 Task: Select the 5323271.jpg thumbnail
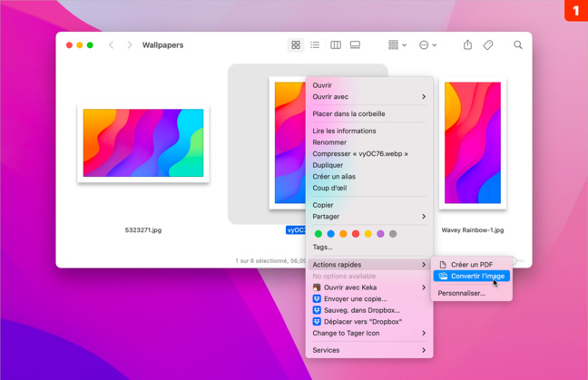(x=143, y=142)
